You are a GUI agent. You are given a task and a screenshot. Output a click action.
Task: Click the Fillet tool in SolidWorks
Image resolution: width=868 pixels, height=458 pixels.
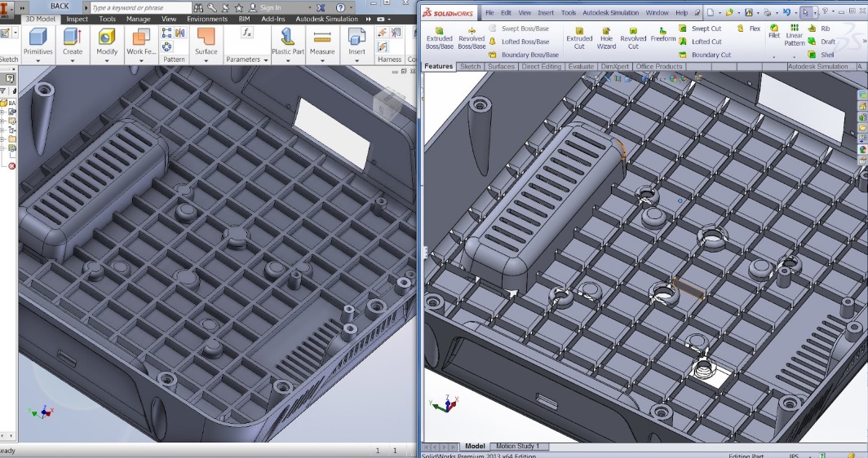pos(774,31)
